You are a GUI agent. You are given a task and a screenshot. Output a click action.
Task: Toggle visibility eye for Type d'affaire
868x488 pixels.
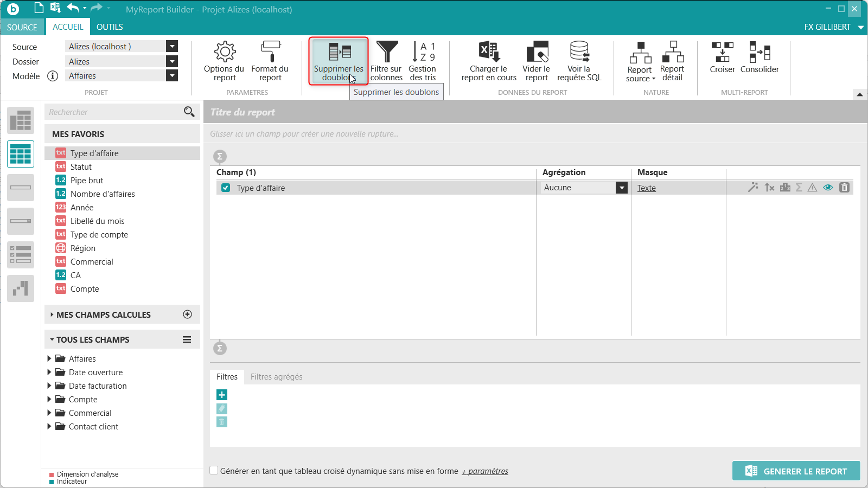[x=828, y=188]
